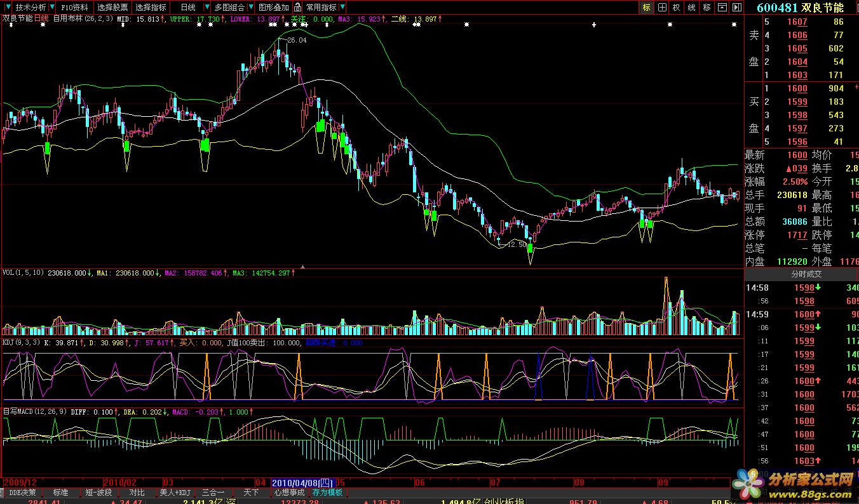Image resolution: width=859 pixels, height=504 pixels.
Task: Switch to 美人+KDJ tab
Action: pos(175,493)
